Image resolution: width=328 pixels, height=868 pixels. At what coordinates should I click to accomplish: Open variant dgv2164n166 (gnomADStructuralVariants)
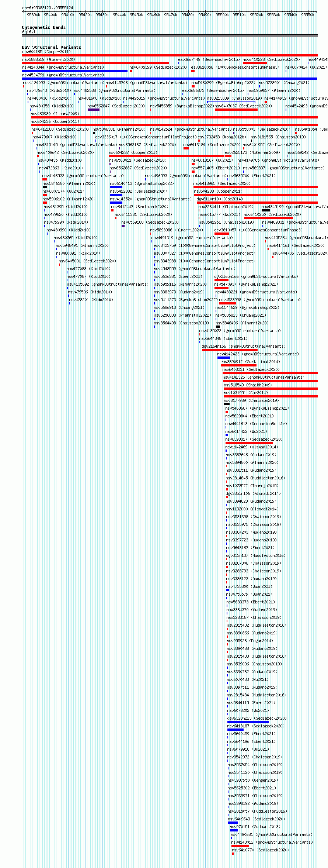click(244, 346)
